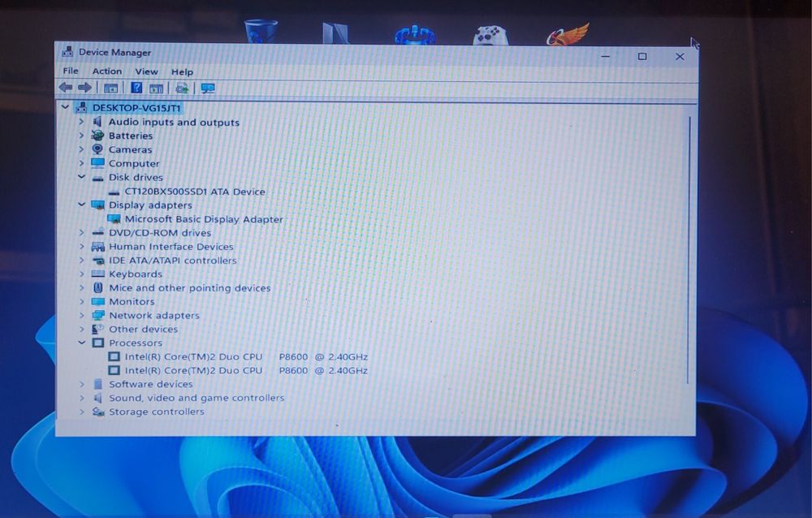Select the Batteries category icon
The height and width of the screenshot is (518, 812).
click(97, 136)
